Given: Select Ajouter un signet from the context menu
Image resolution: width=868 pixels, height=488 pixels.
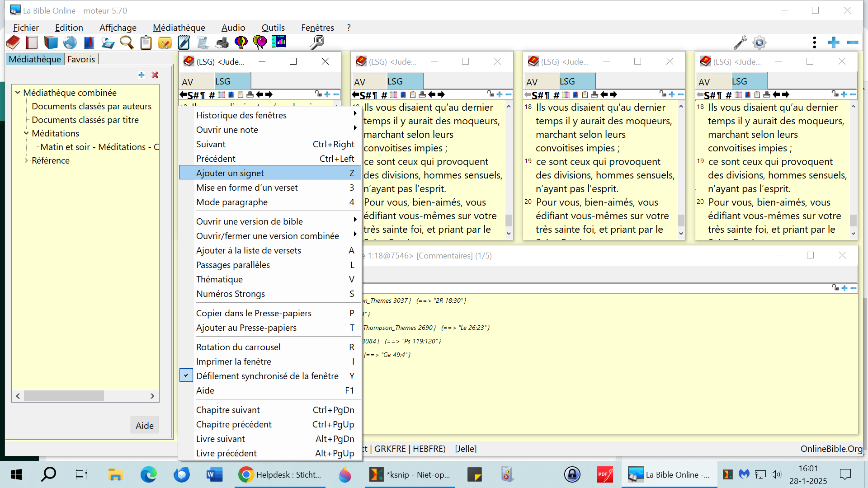Looking at the screenshot, I should (x=230, y=173).
